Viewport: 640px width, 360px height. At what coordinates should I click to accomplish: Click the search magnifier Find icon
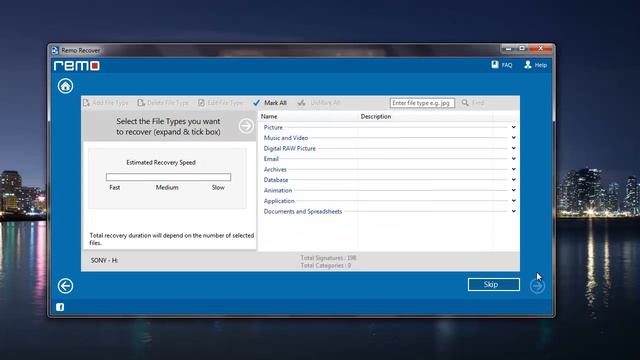pos(465,103)
